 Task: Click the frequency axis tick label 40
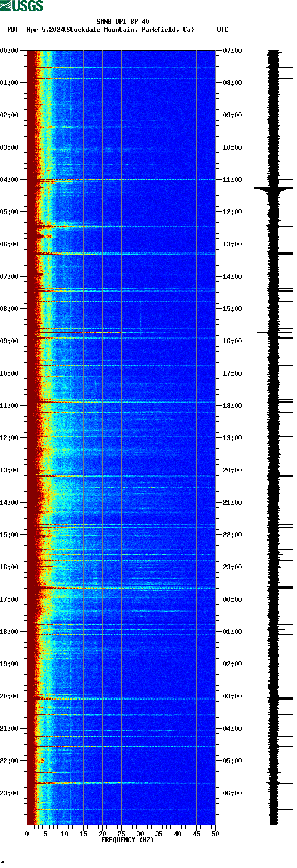178,834
